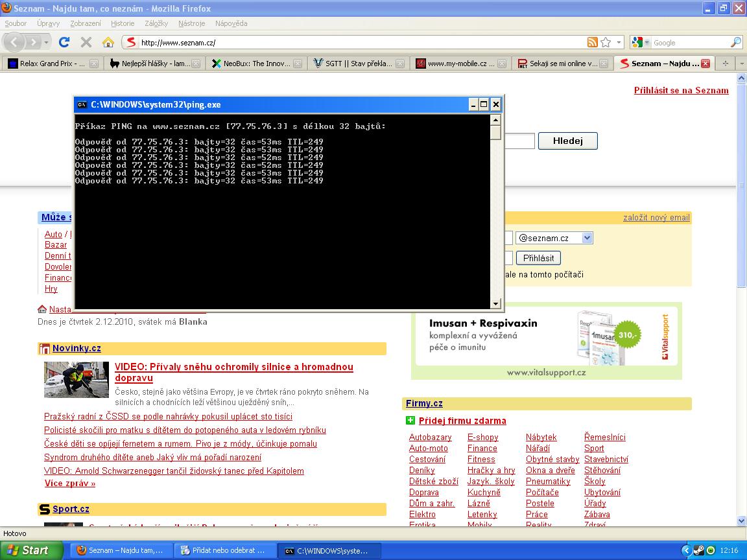Close the Nejlepší hlášky tab
This screenshot has height=560, width=747.
click(x=196, y=64)
